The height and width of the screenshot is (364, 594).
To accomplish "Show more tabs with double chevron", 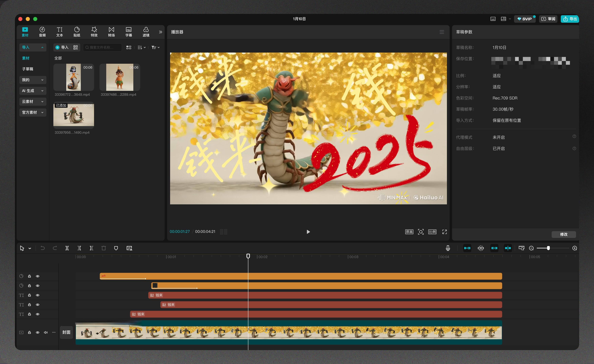I will coord(161,32).
